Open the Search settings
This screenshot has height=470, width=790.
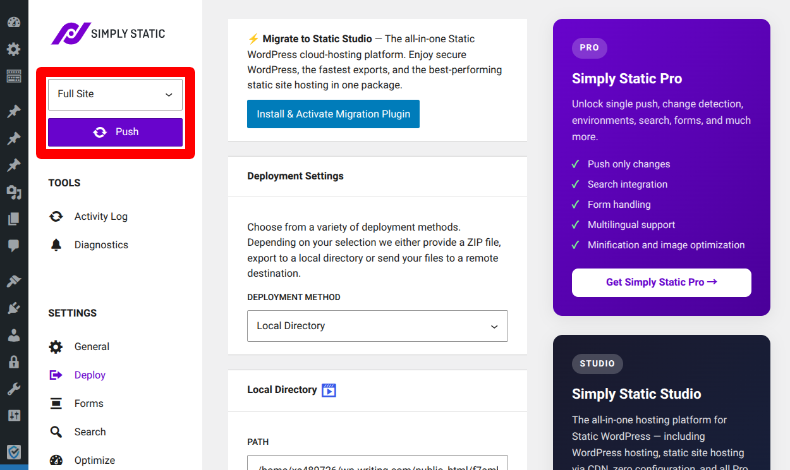pos(90,432)
